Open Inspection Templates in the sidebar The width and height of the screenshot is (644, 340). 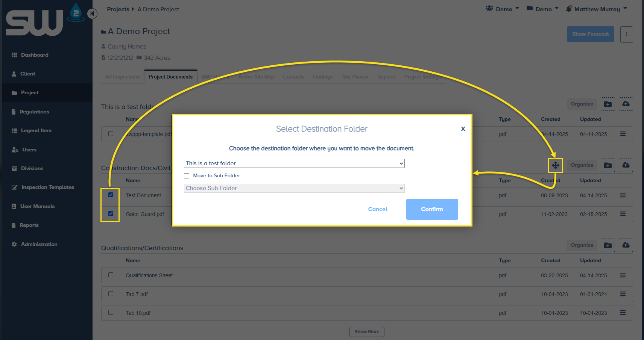(x=47, y=187)
